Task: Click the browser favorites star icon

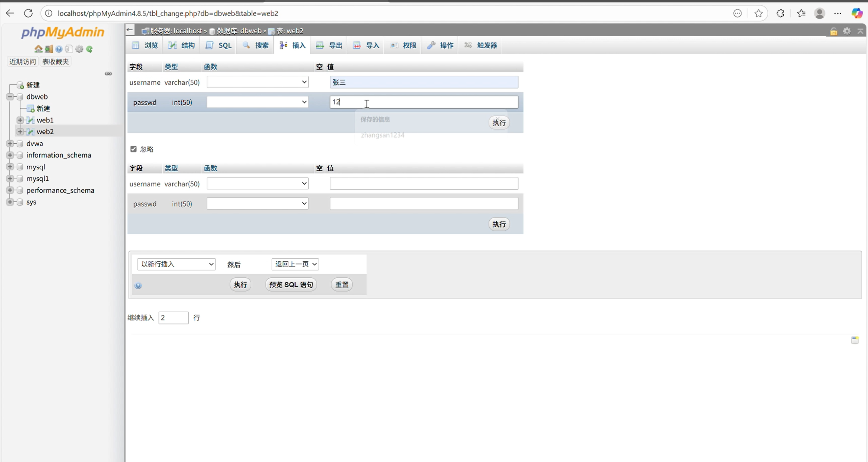Action: coord(758,13)
